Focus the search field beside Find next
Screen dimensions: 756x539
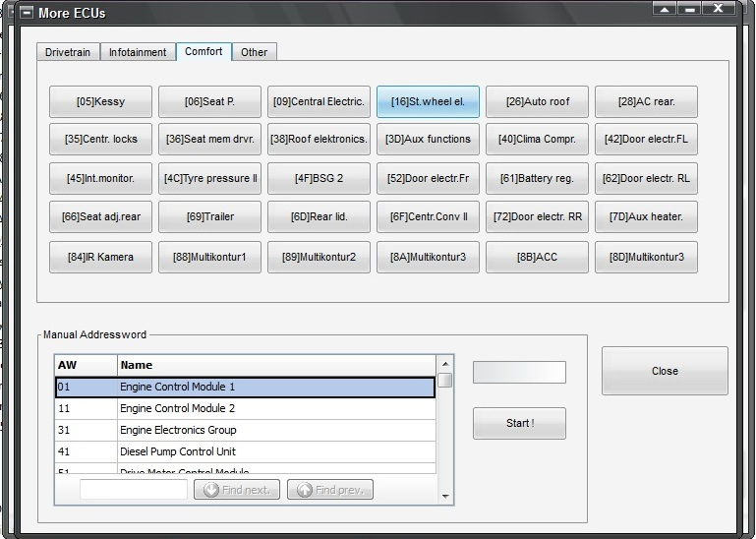(x=134, y=489)
